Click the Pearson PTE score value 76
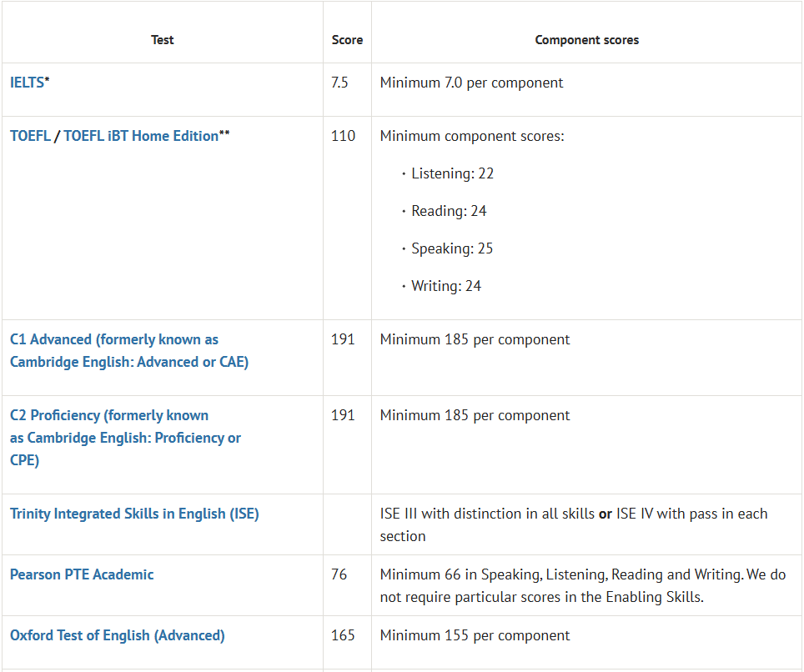This screenshot has height=672, width=804. pos(339,574)
